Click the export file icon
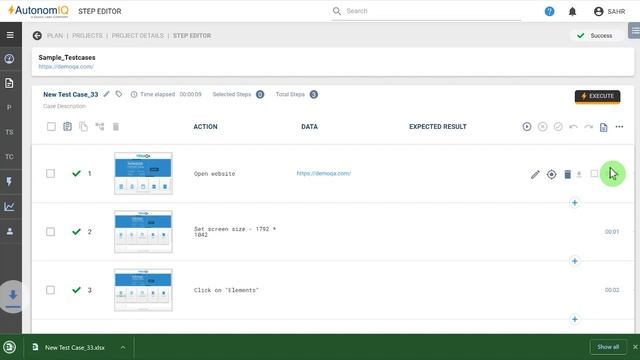The image size is (640, 360). (604, 127)
